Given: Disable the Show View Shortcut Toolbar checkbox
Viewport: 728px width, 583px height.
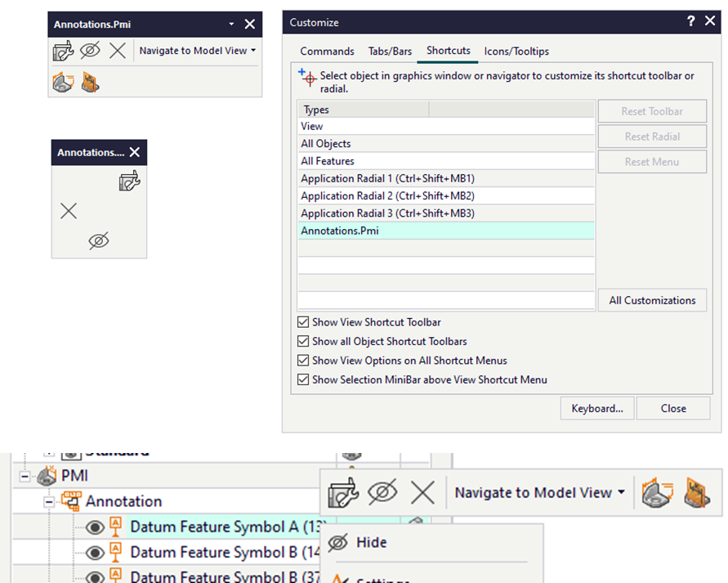Looking at the screenshot, I should click(304, 322).
